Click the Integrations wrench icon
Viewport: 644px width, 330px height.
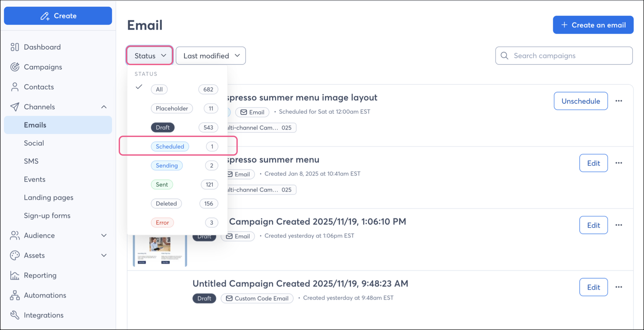(x=15, y=315)
